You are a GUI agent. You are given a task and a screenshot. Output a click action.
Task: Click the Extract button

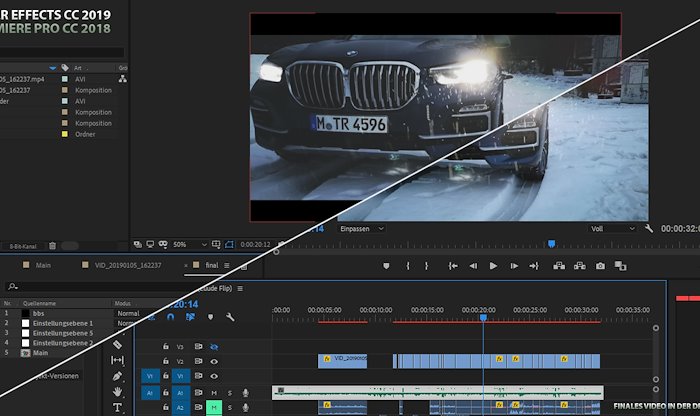[x=579, y=266]
